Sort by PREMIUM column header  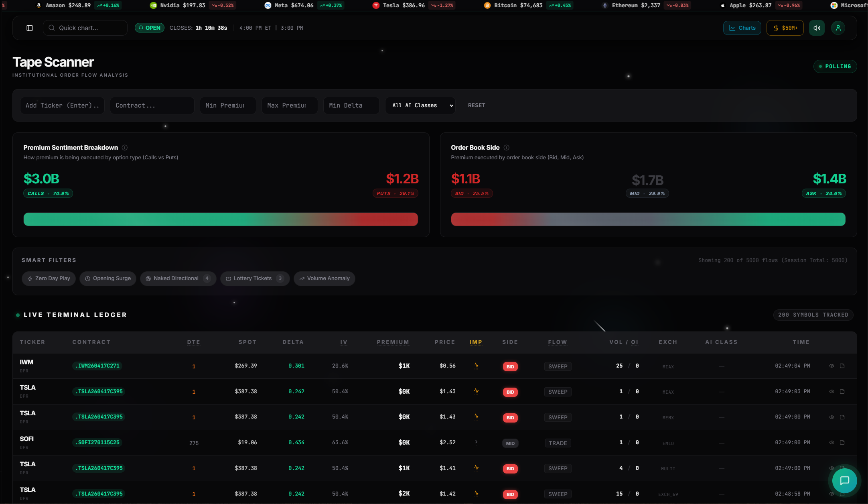point(393,342)
